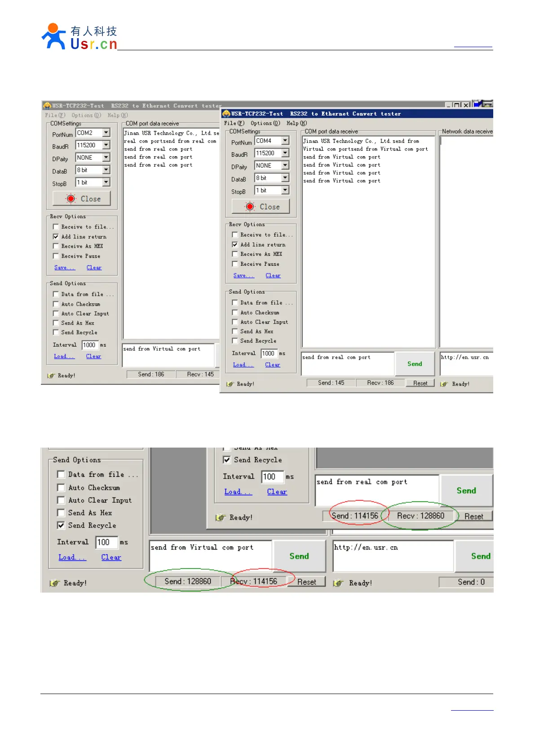Click the Ready! icon beside the Send: 0 counter
The image size is (535, 756).
(338, 583)
